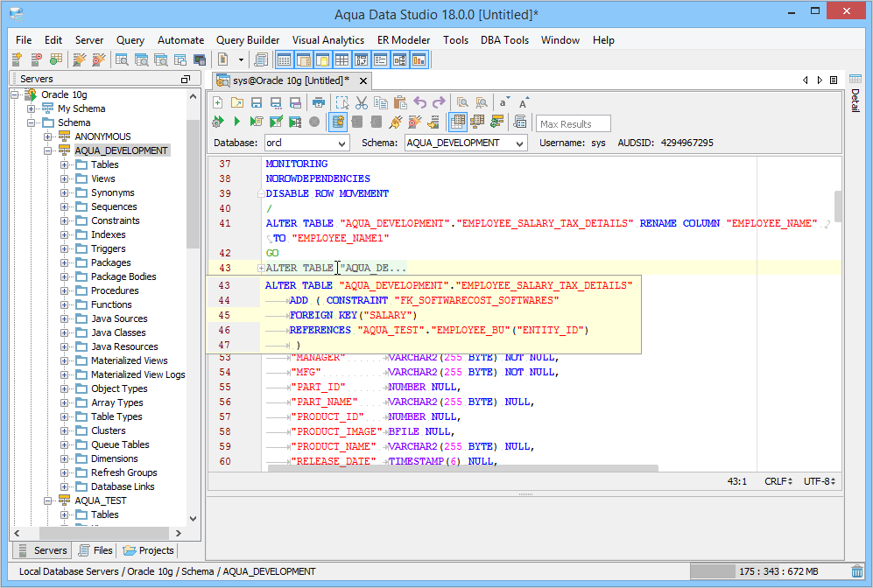Image resolution: width=873 pixels, height=588 pixels.
Task: Toggle the first panel layout button in main toolbar
Action: (x=285, y=59)
